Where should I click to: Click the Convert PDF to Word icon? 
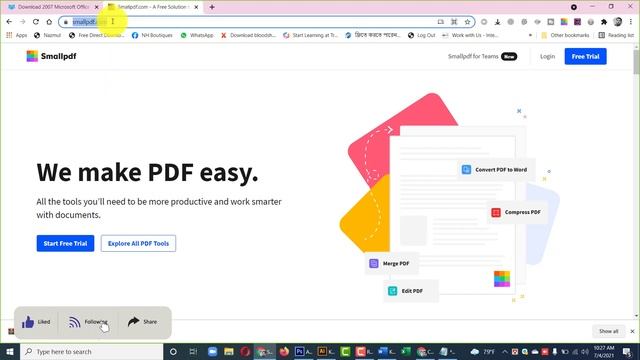[466, 169]
